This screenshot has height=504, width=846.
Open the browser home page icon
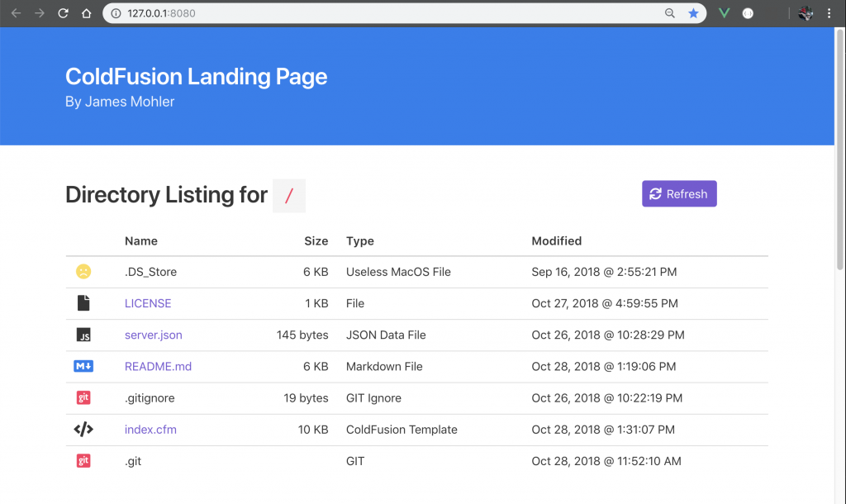click(x=88, y=13)
